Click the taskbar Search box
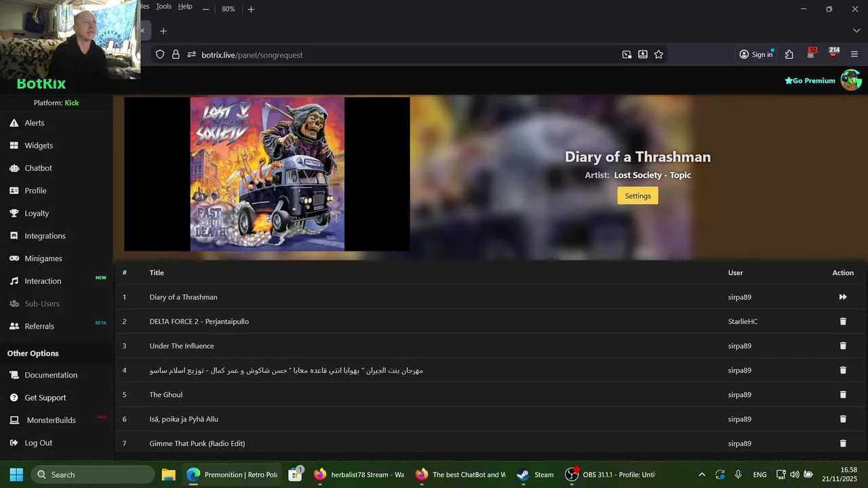The height and width of the screenshot is (488, 868). [x=93, y=474]
